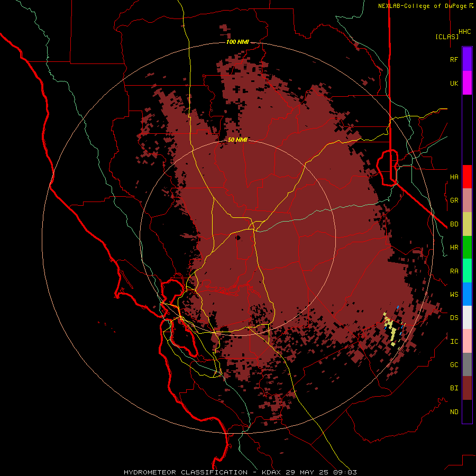Click the ND legend label

click(454, 412)
